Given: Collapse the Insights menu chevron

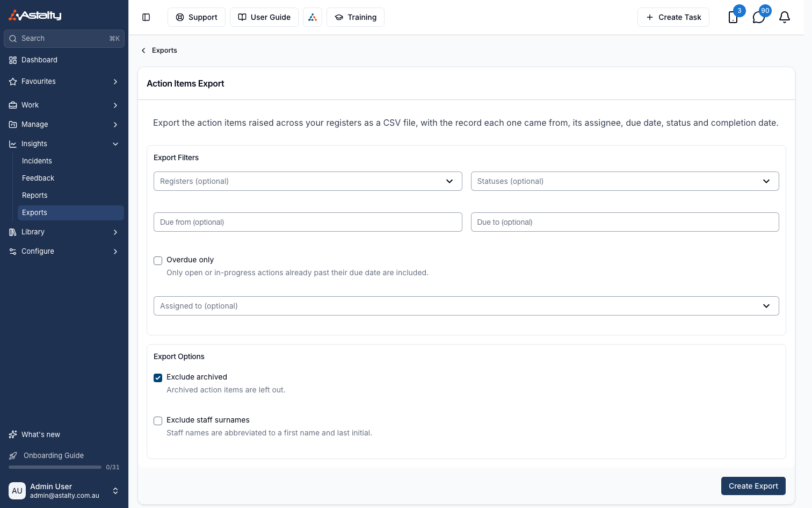Looking at the screenshot, I should (115, 144).
